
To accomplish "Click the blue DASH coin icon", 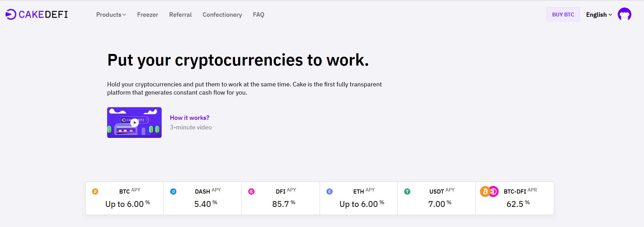I will [x=173, y=191].
